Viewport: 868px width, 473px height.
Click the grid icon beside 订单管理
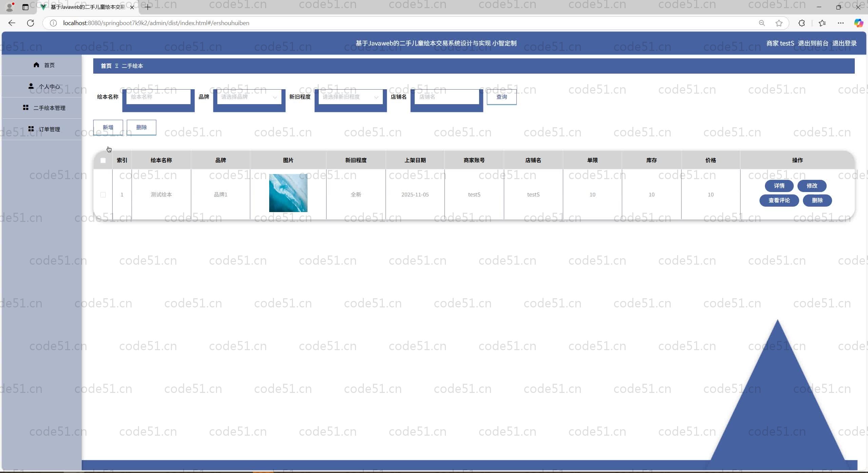[x=31, y=129]
